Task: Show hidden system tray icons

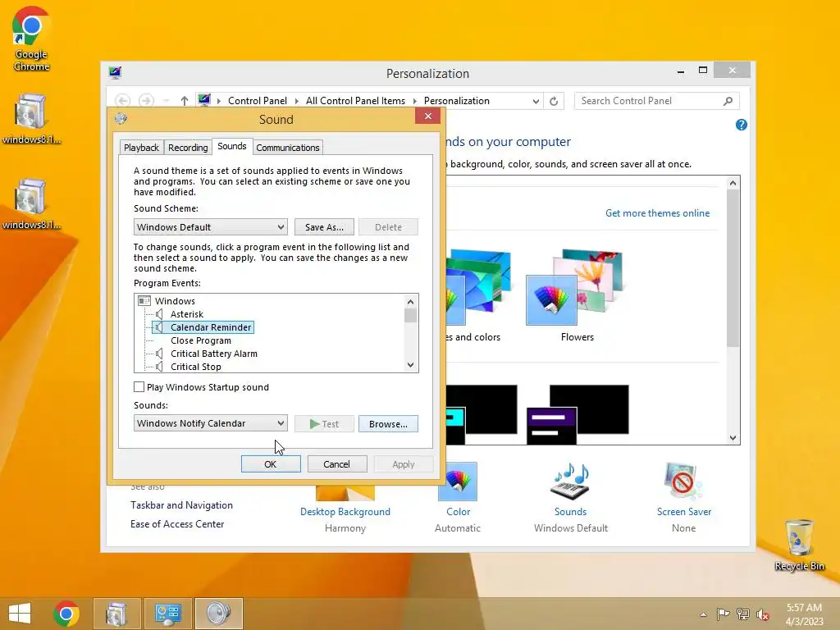Action: 703,614
